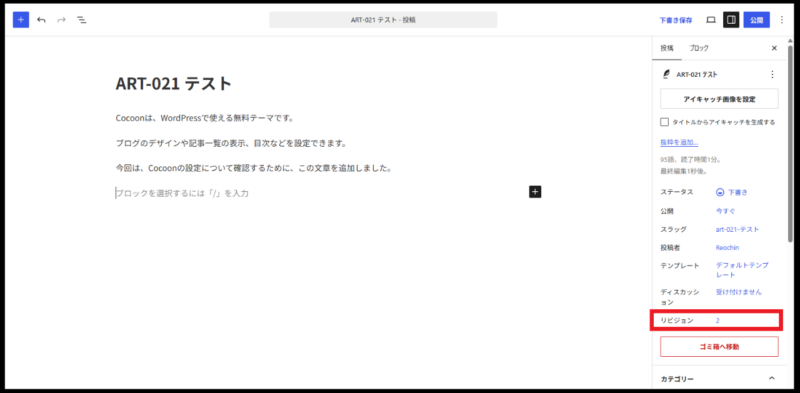Change discussion setting 受け付けません
The width and height of the screenshot is (800, 393).
[x=739, y=292]
